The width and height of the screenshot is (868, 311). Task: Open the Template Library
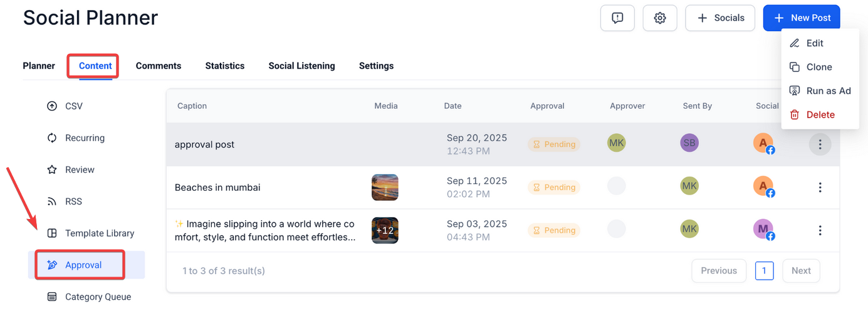click(x=99, y=233)
